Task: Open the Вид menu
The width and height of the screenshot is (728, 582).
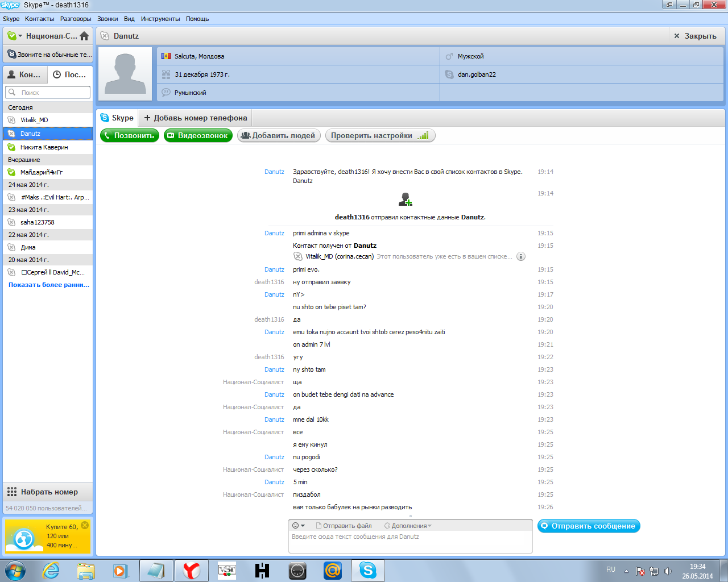Action: coord(130,19)
